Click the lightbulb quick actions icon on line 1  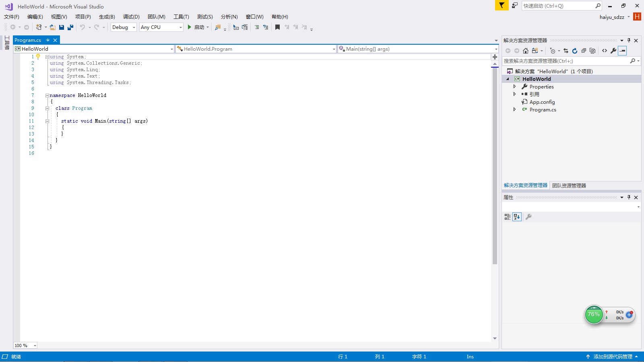point(38,57)
